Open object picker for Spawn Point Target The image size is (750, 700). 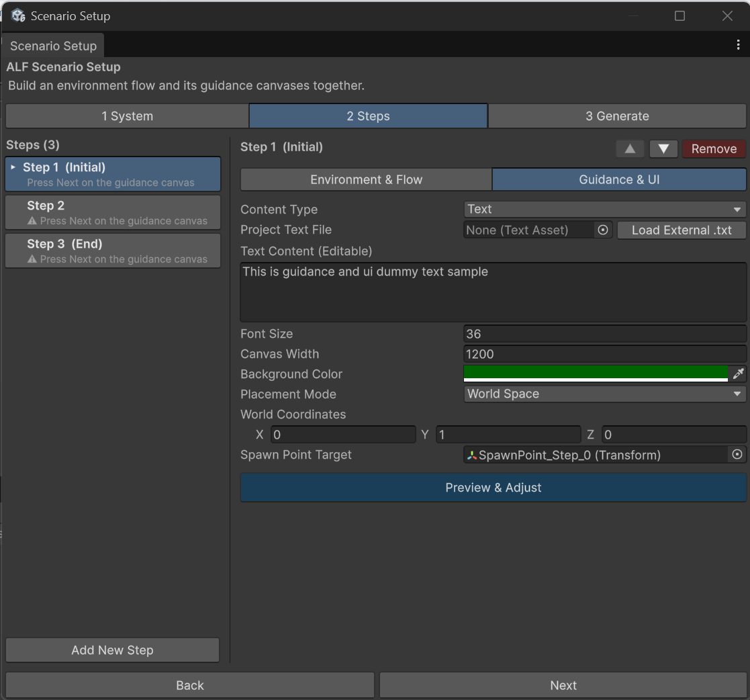click(x=737, y=455)
